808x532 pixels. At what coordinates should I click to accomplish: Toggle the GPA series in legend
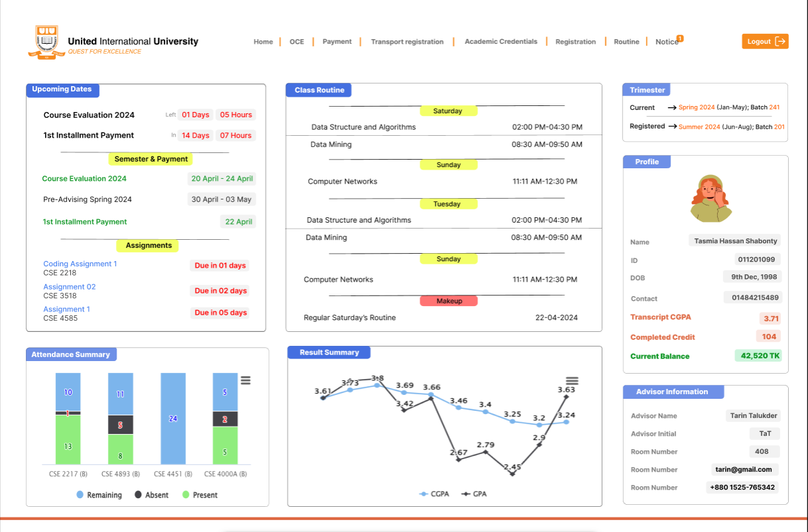pos(474,494)
